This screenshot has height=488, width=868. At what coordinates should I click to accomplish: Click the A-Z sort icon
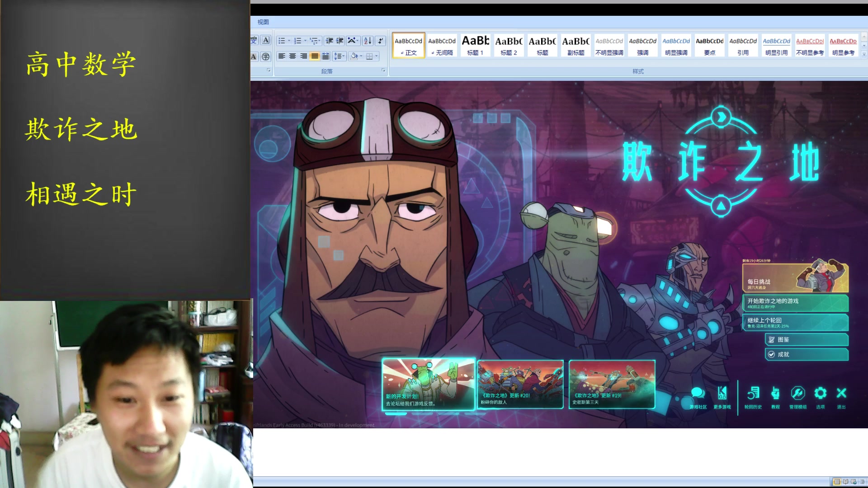coord(368,41)
